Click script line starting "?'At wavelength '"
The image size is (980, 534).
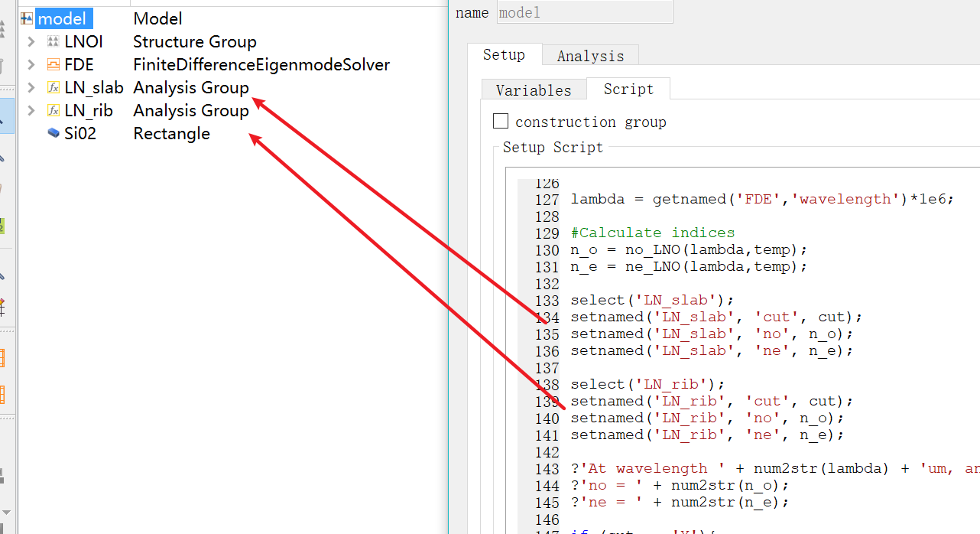point(774,468)
